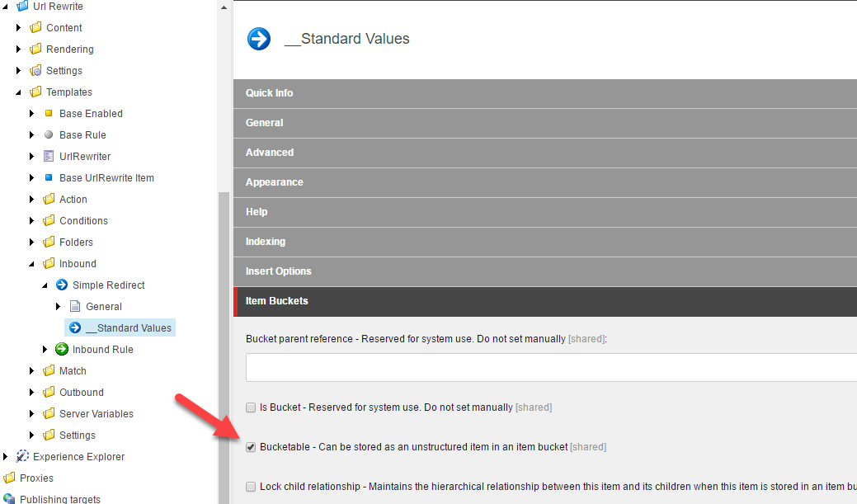This screenshot has height=504, width=857.
Task: Click the Action folder icon
Action: [49, 199]
